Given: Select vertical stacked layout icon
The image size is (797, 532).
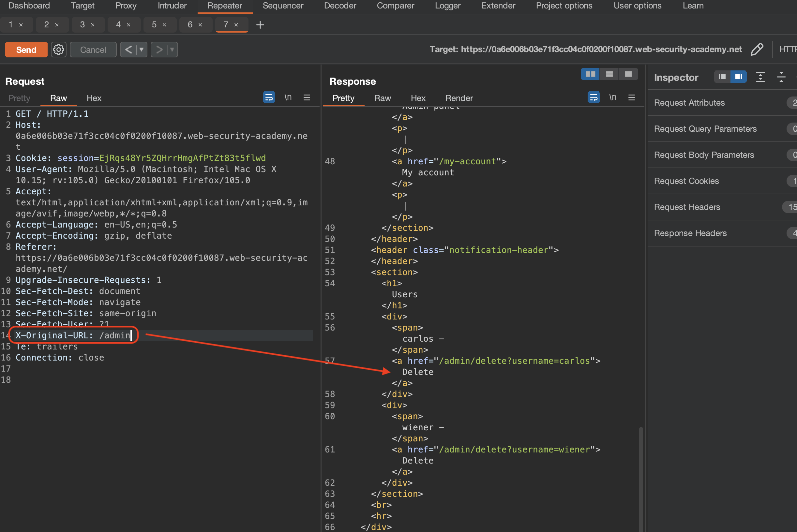Looking at the screenshot, I should tap(609, 74).
